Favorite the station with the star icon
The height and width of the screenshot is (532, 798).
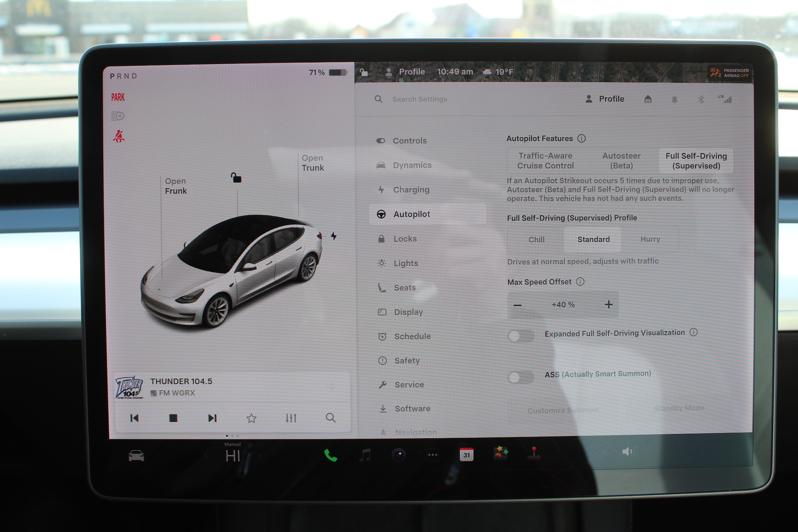point(252,418)
